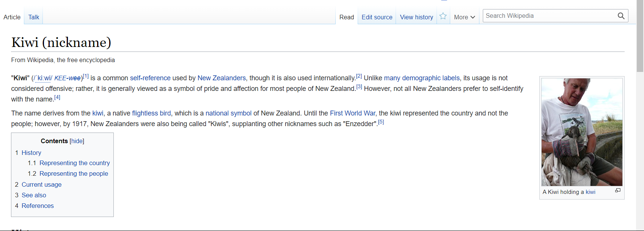Select the Kiwi (nickname) page heading

pos(61,42)
